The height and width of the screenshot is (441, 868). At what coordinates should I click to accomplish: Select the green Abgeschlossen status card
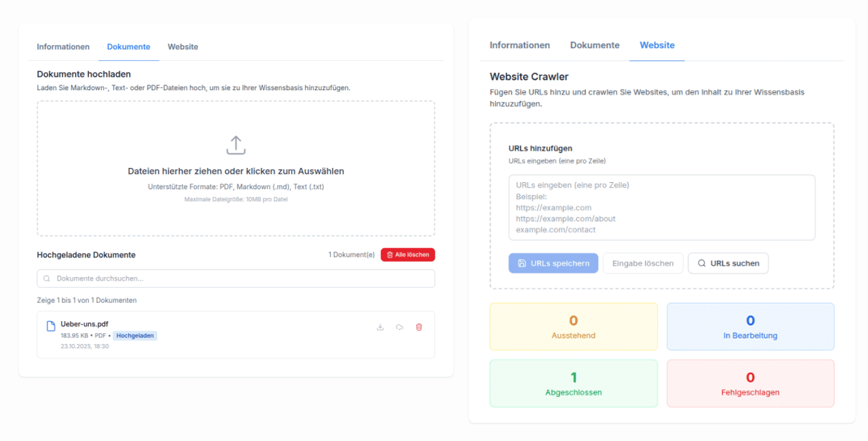[573, 383]
